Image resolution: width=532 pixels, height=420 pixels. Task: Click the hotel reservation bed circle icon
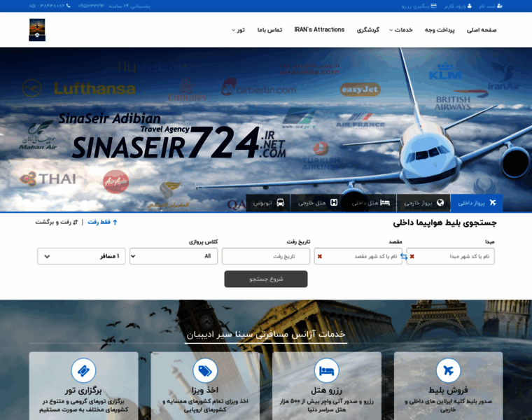click(327, 370)
